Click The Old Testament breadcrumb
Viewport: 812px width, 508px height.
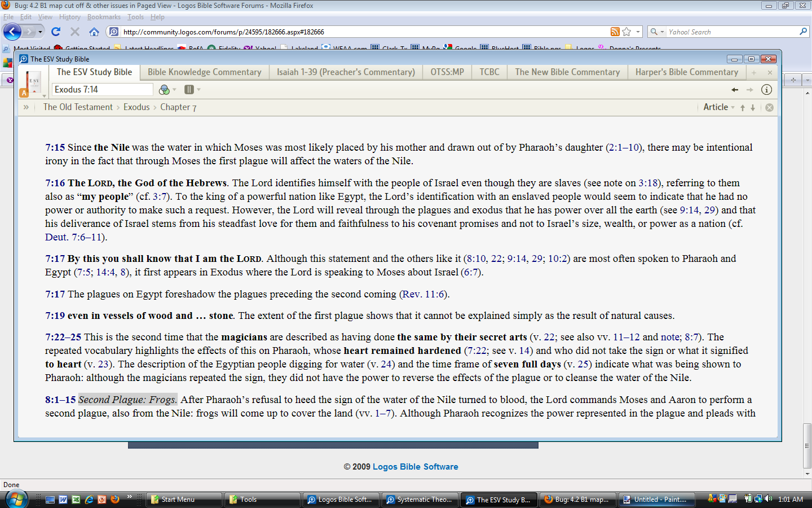(78, 107)
